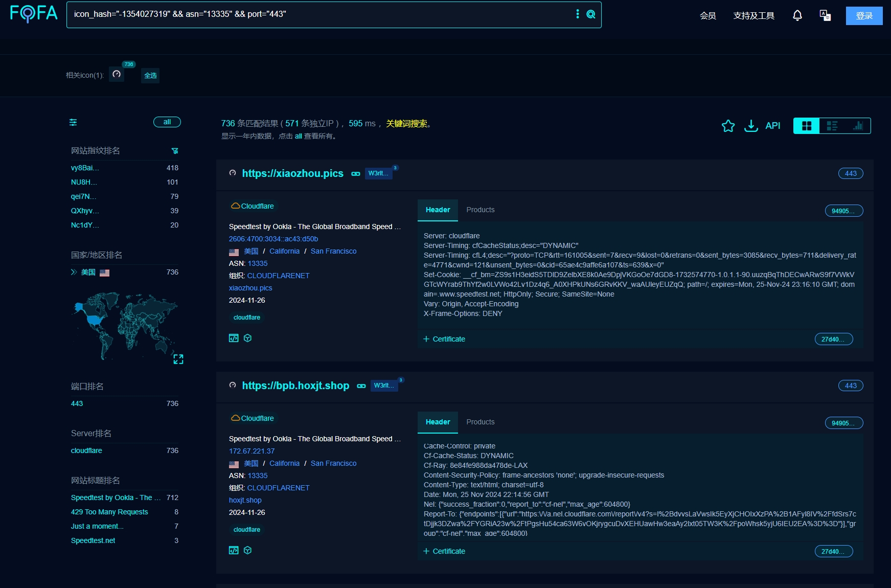Select the related icon thumbnail with badge 736
This screenshot has height=588, width=891.
[x=117, y=75]
